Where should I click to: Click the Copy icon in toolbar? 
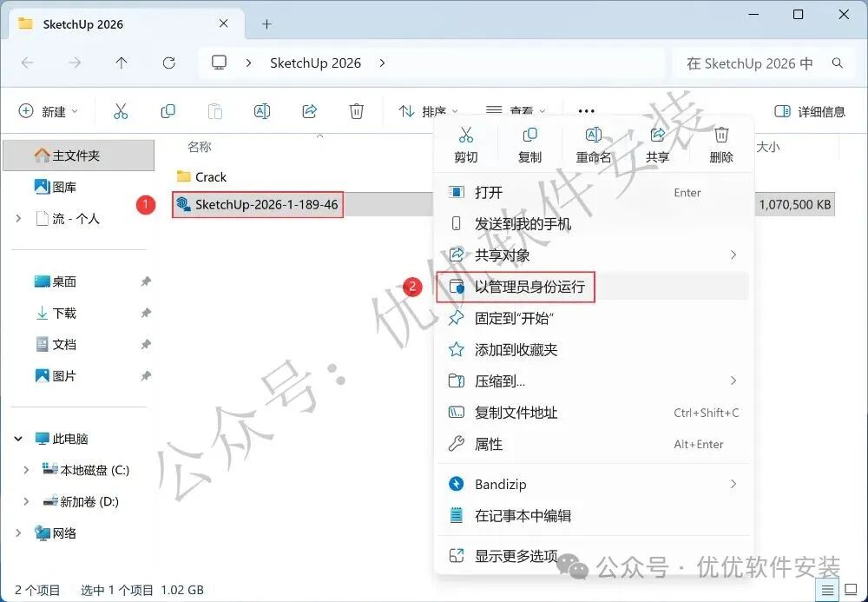[x=168, y=111]
